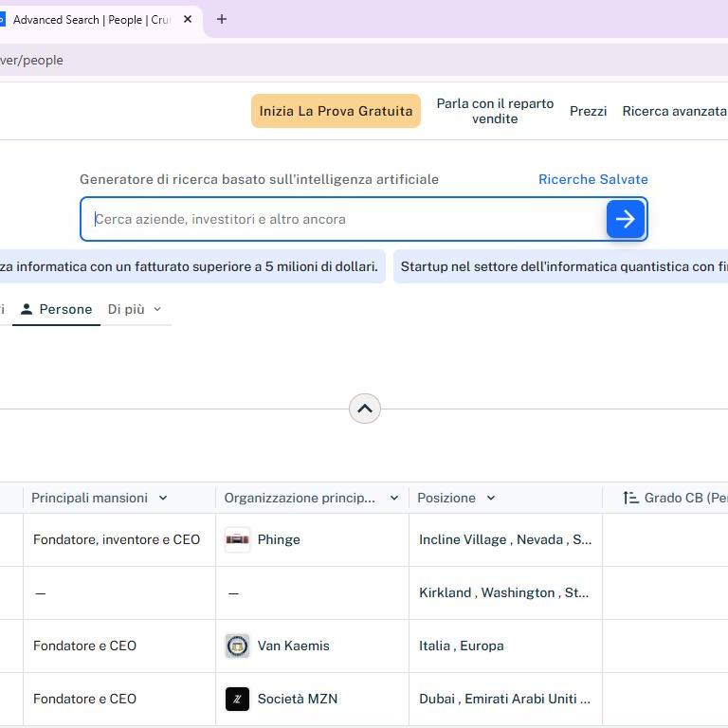Close the Advanced Search browser tab
The height and width of the screenshot is (728, 728).
[188, 19]
